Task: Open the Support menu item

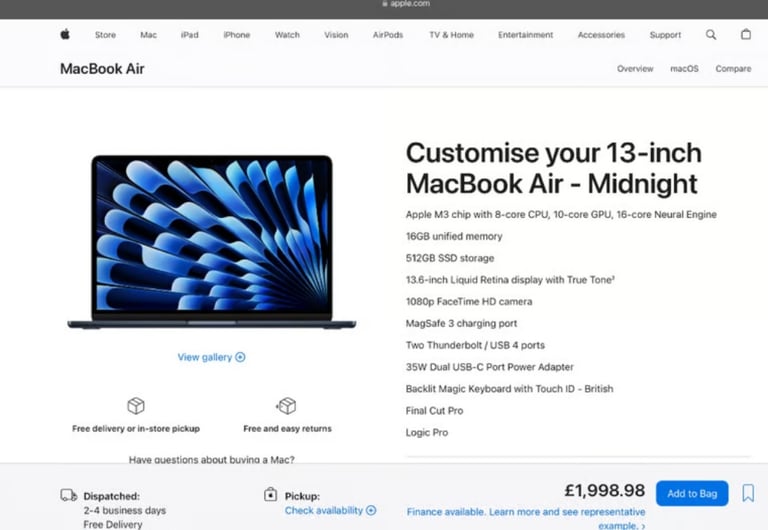Action: click(x=665, y=35)
